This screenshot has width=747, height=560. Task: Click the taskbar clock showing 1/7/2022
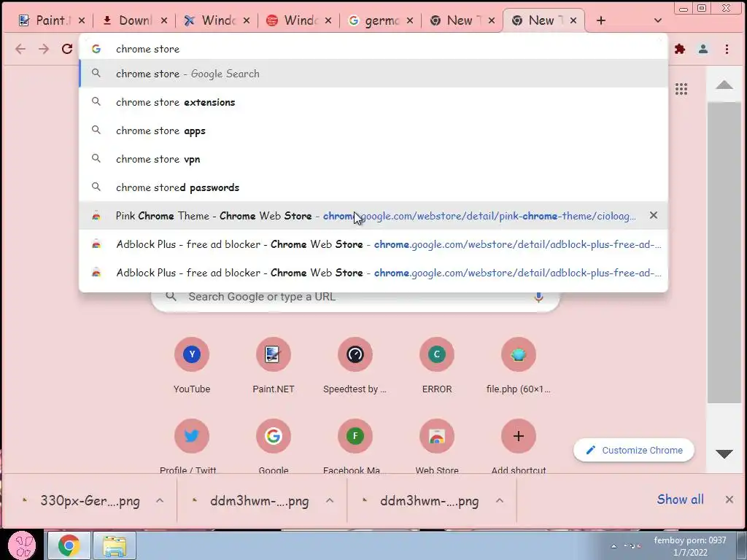tap(690, 546)
